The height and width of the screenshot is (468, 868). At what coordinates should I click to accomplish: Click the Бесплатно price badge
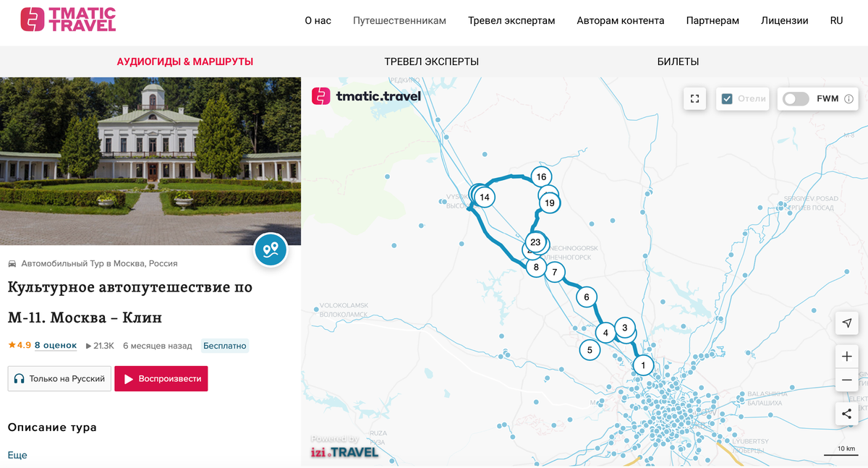click(225, 346)
